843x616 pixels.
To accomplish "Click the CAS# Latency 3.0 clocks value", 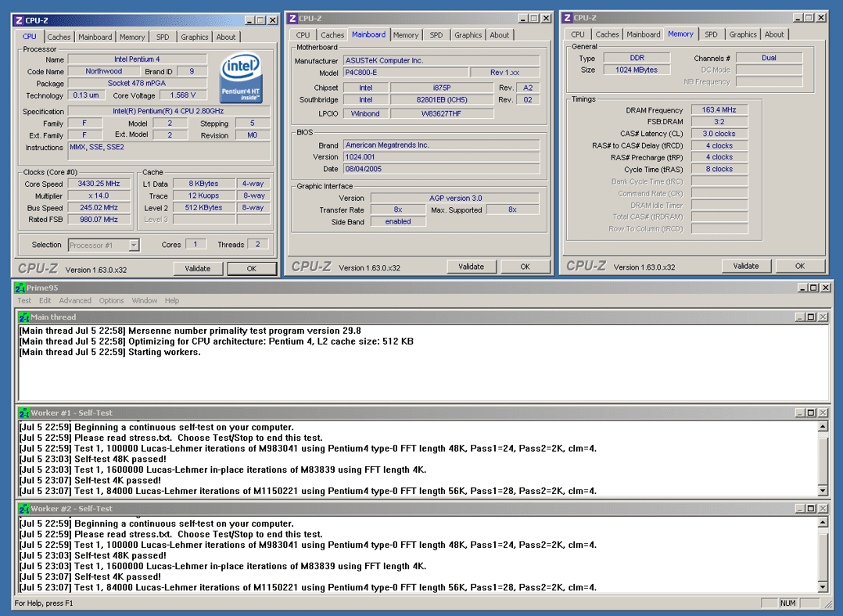I will click(719, 134).
